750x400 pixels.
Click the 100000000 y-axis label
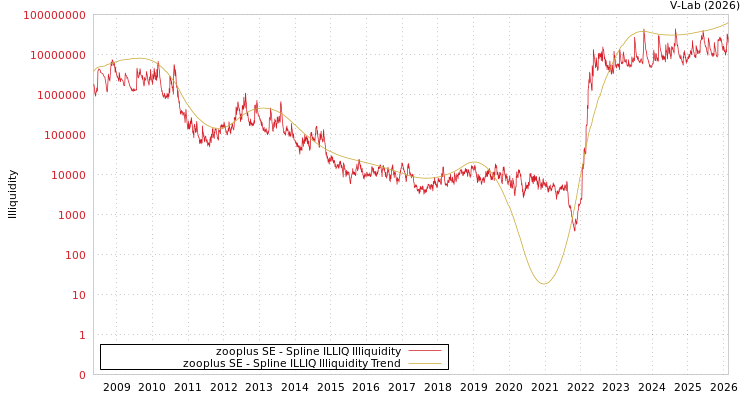[55, 15]
